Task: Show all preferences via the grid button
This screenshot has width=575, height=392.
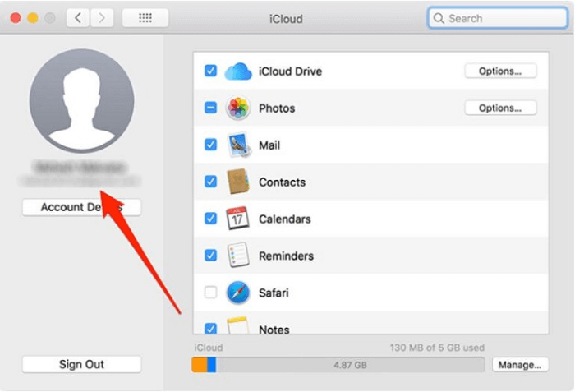Action: click(x=145, y=17)
